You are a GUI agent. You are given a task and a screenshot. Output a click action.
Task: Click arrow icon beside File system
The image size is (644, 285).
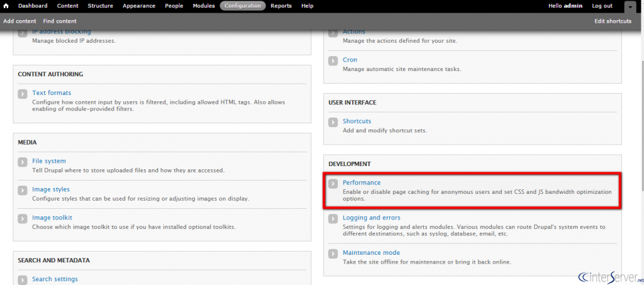[x=23, y=162]
